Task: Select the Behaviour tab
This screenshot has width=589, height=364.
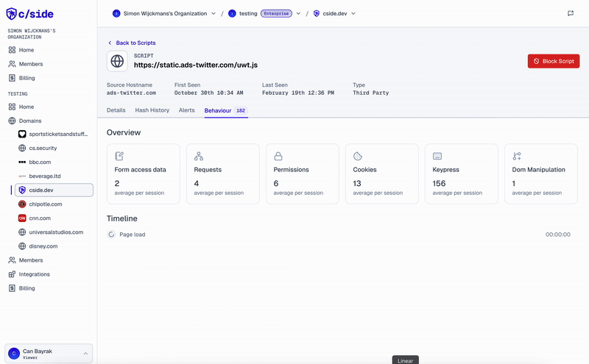Action: coord(226,111)
